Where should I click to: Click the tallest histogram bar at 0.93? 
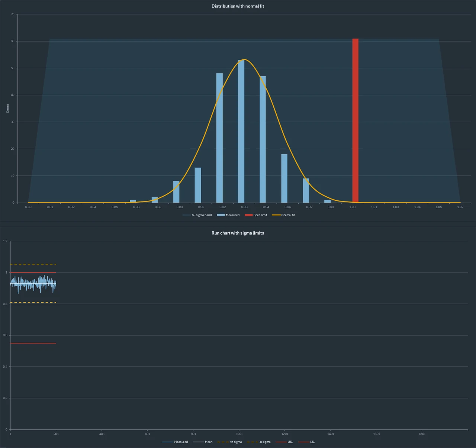[x=241, y=131]
